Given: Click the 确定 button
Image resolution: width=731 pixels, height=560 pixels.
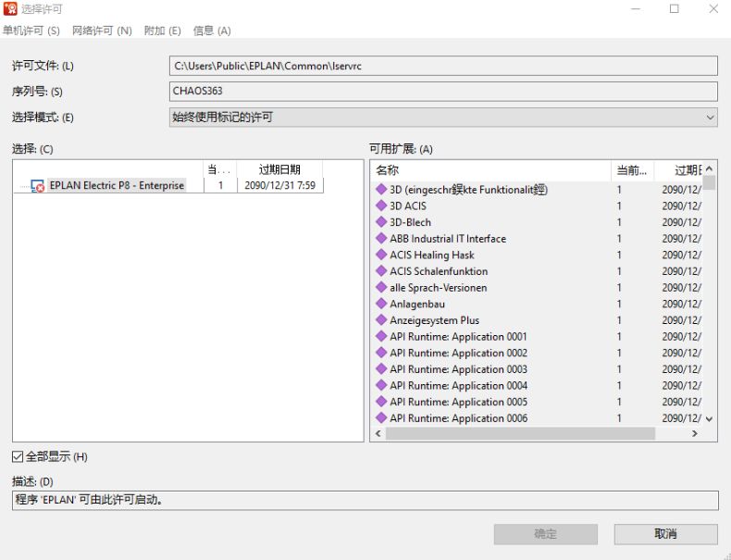Looking at the screenshot, I should pos(545,534).
